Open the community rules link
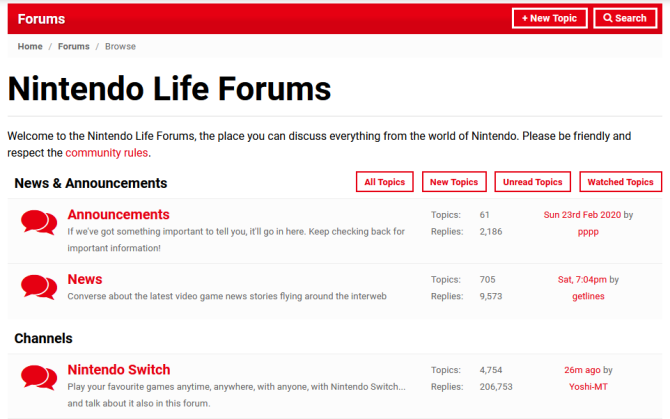 click(x=106, y=152)
